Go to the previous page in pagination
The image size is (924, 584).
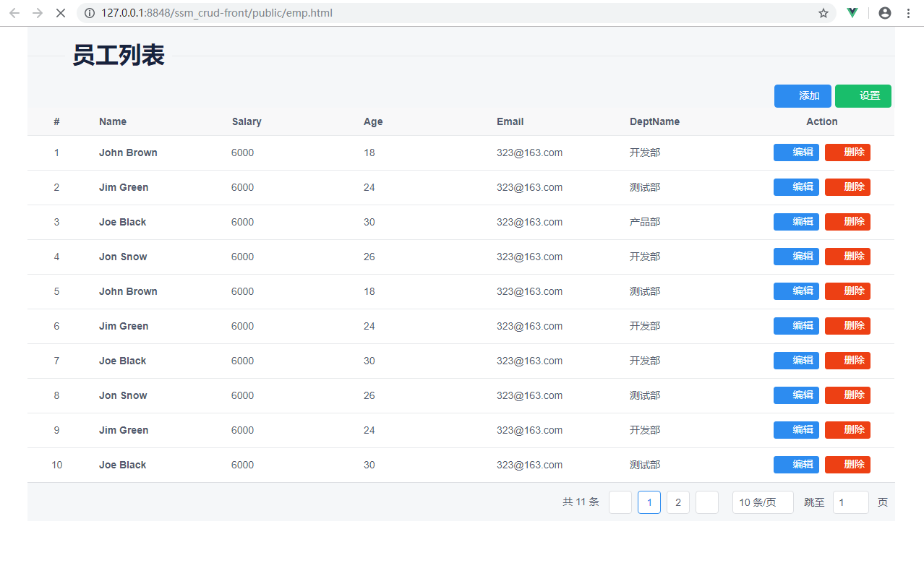(620, 502)
